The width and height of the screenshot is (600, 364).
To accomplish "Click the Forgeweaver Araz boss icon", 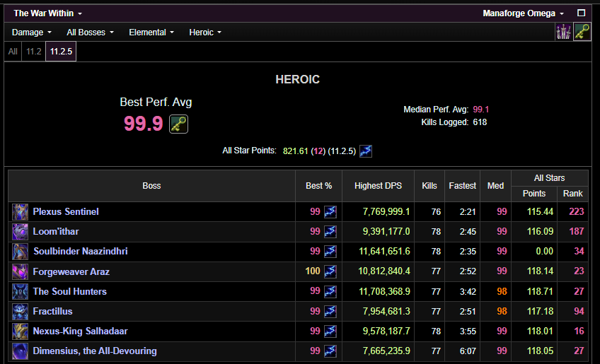I will pos(20,271).
